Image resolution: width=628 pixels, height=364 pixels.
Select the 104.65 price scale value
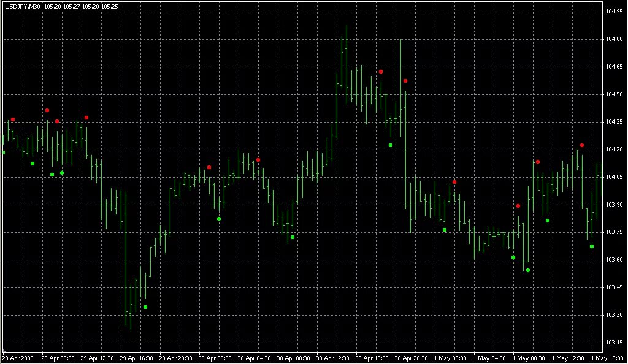(x=614, y=67)
